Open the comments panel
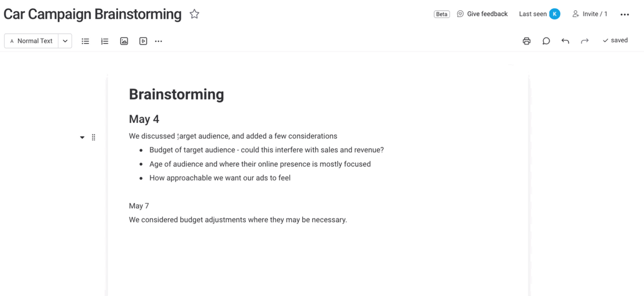Screen dimensions: 644x296 (546, 41)
